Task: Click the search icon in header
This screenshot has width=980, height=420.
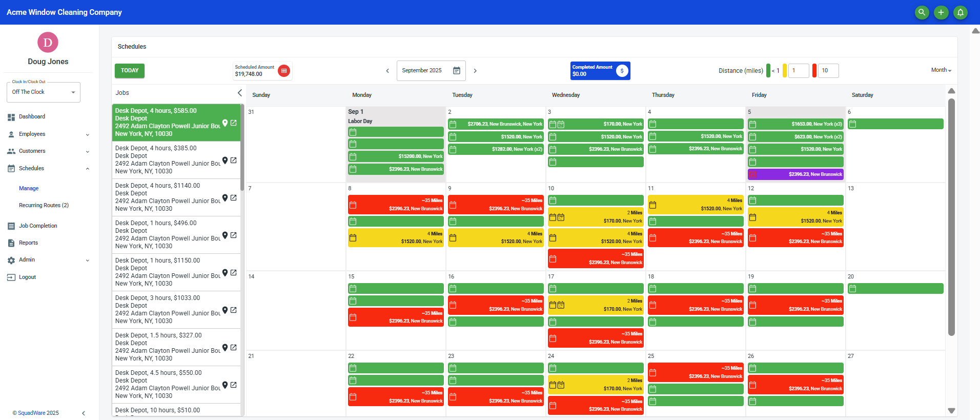Action: [922, 12]
